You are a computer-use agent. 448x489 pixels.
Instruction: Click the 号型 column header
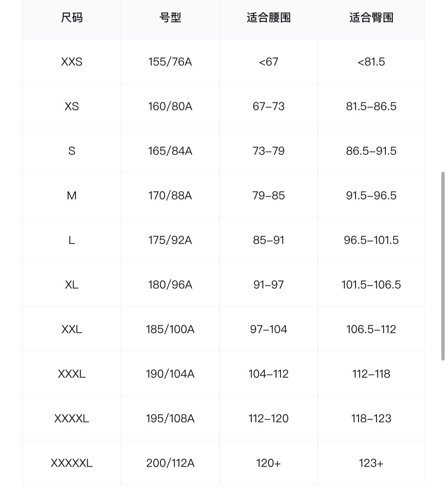click(x=170, y=17)
